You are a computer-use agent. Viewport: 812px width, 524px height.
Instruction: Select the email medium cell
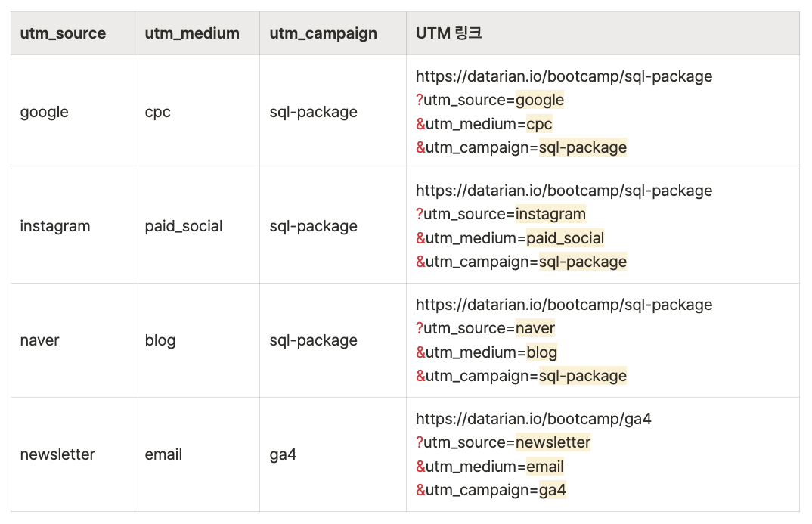point(163,454)
